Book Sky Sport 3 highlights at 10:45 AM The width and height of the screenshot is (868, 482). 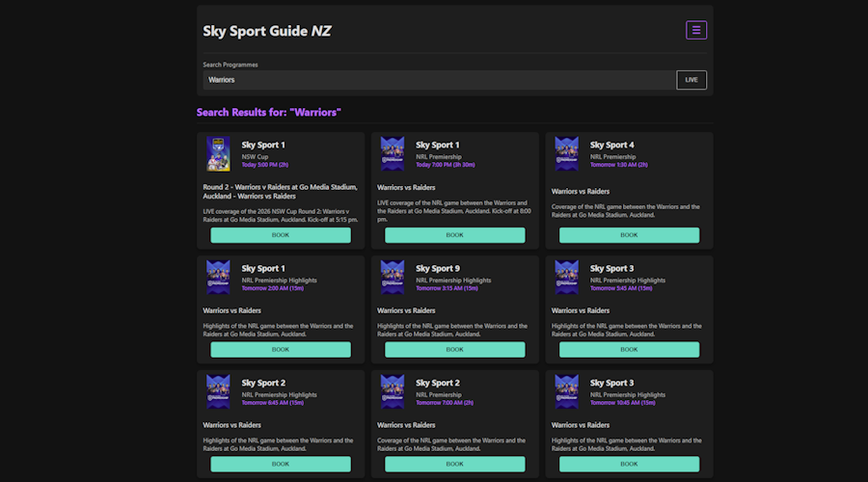(x=629, y=464)
